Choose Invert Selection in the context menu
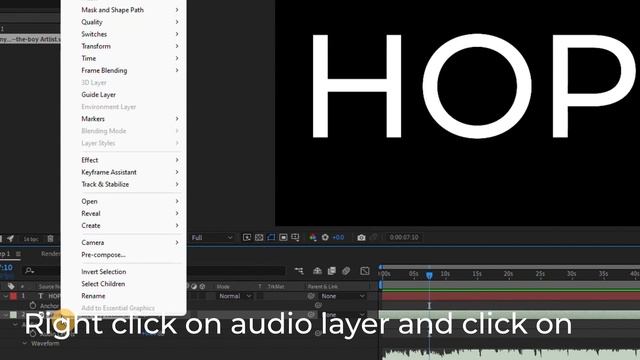The image size is (640, 360). coord(124,272)
